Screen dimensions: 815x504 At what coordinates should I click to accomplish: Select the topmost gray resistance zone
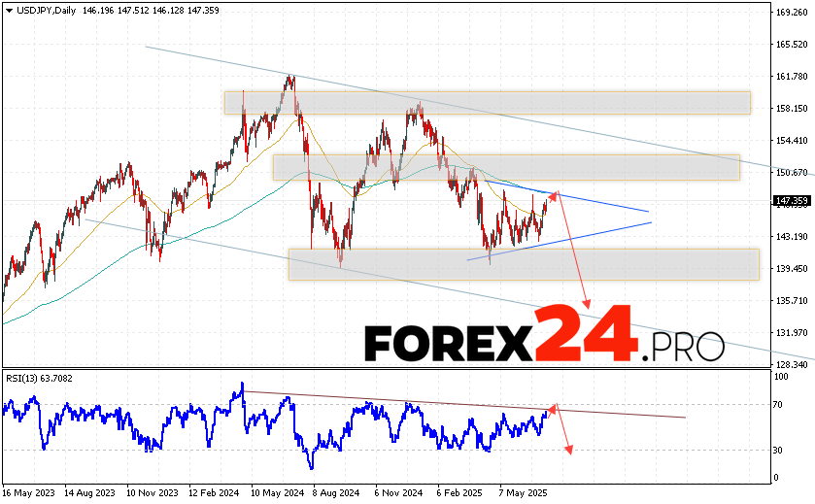pyautogui.click(x=486, y=102)
